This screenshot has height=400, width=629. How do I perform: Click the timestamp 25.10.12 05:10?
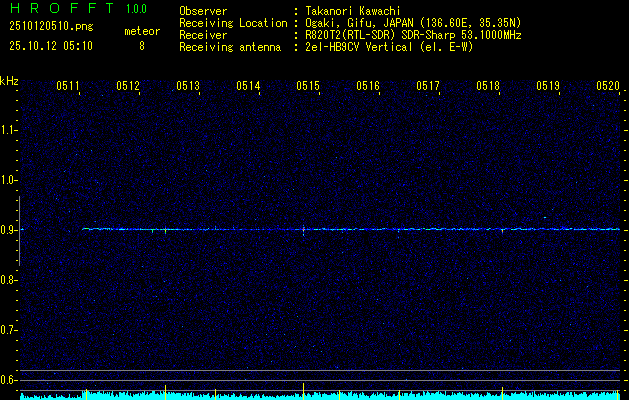(51, 46)
